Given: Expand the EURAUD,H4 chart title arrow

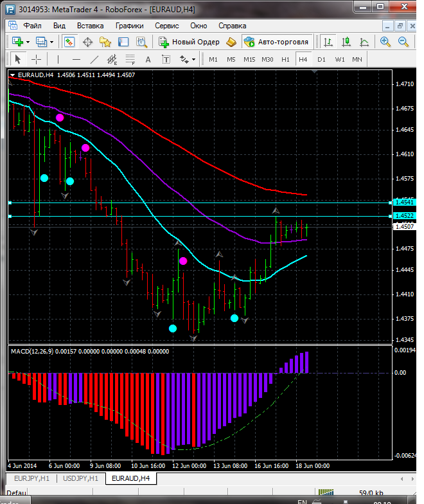Looking at the screenshot, I should click(x=13, y=75).
